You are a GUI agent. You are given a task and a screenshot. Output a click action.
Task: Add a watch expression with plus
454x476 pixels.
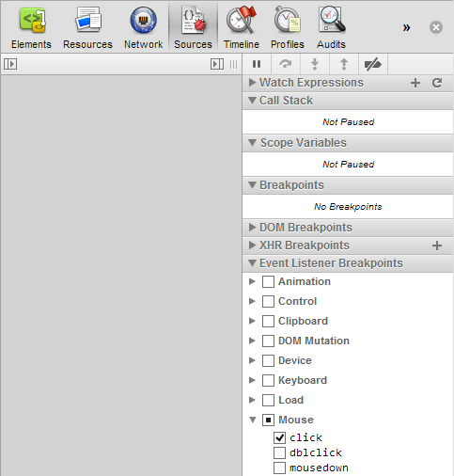pyautogui.click(x=415, y=83)
